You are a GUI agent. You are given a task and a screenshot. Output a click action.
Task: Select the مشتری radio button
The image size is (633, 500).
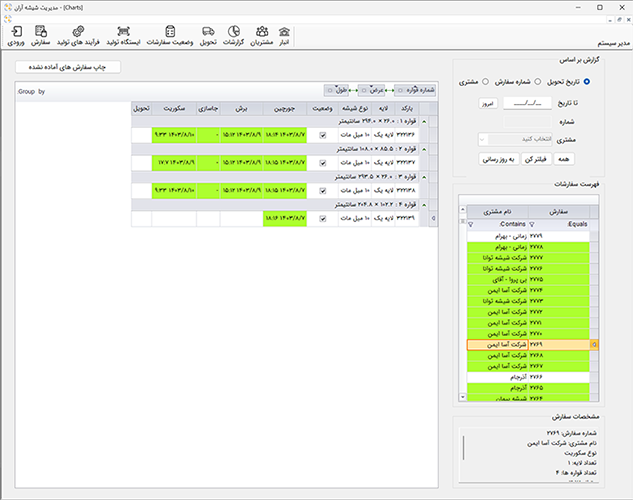(x=485, y=81)
